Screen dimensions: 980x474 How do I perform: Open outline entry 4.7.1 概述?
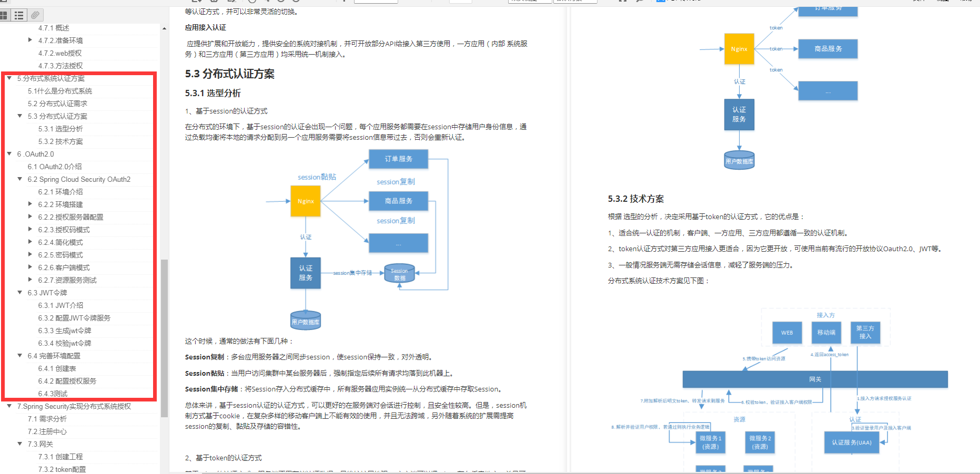coord(54,28)
